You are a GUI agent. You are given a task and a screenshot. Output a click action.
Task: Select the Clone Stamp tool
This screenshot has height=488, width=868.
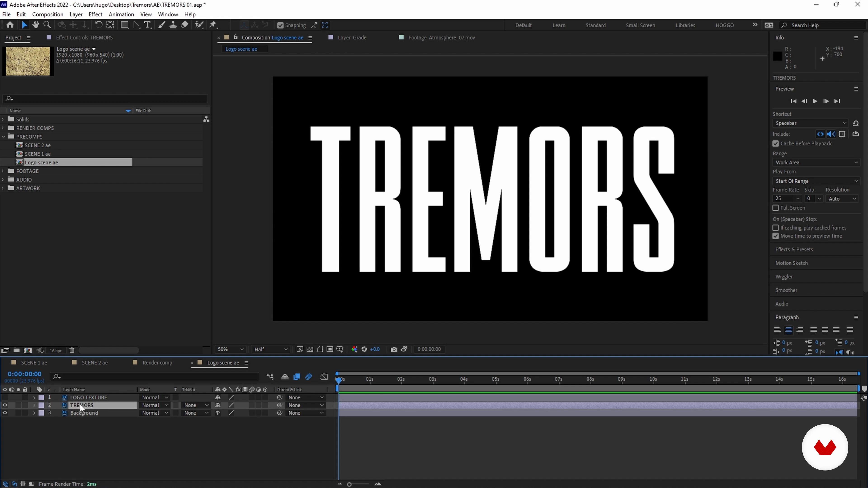(x=173, y=25)
